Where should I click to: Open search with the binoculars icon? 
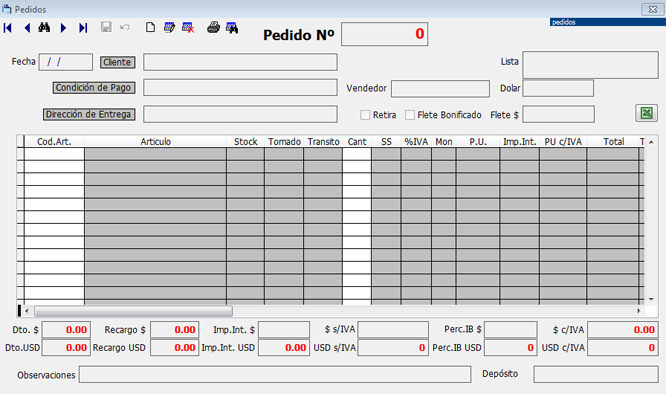click(x=44, y=28)
